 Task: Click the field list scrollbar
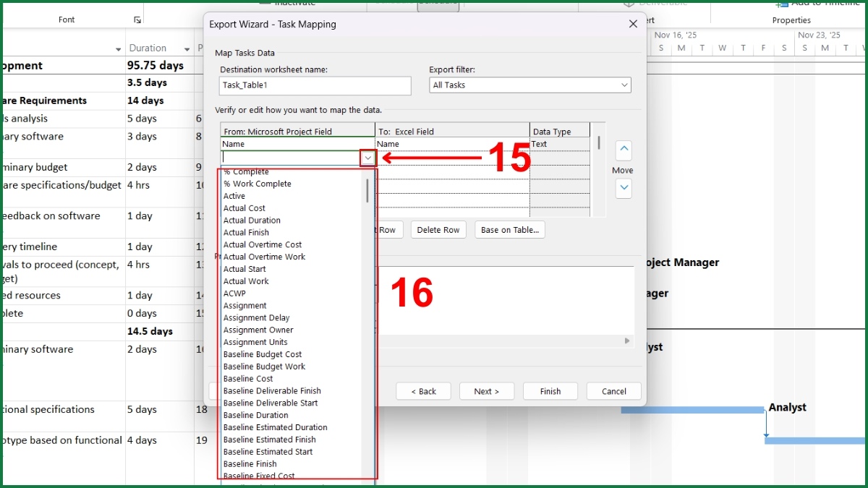pos(367,188)
